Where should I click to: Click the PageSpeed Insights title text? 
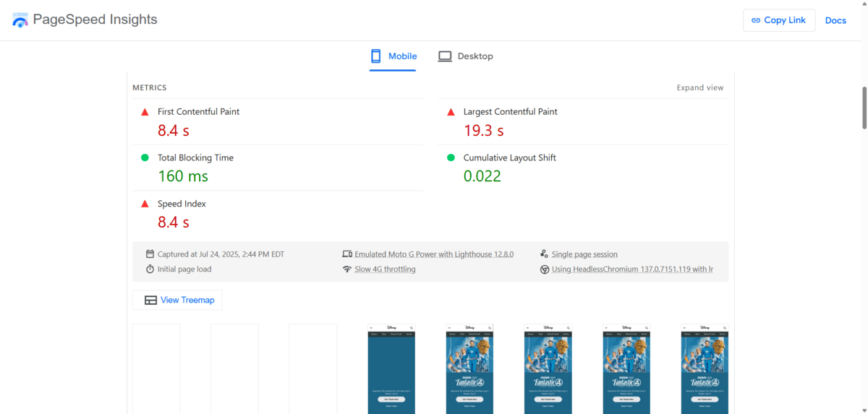pos(95,20)
